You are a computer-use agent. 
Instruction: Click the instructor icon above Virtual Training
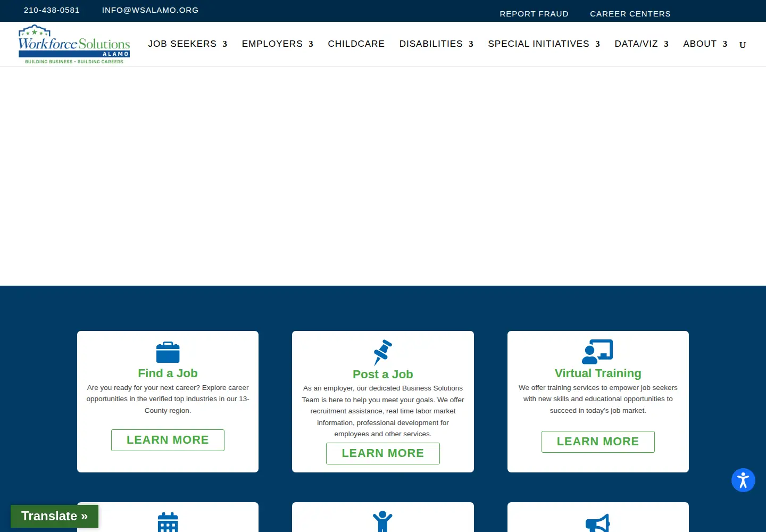click(597, 352)
